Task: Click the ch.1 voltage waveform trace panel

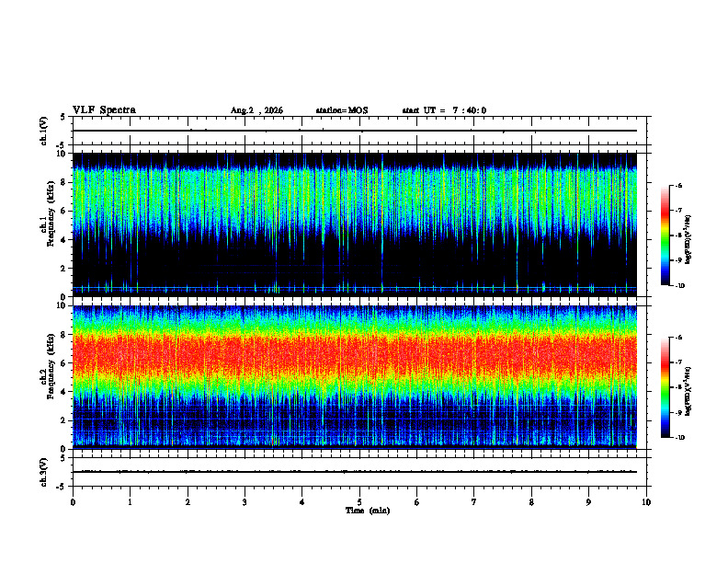Action: point(359,131)
